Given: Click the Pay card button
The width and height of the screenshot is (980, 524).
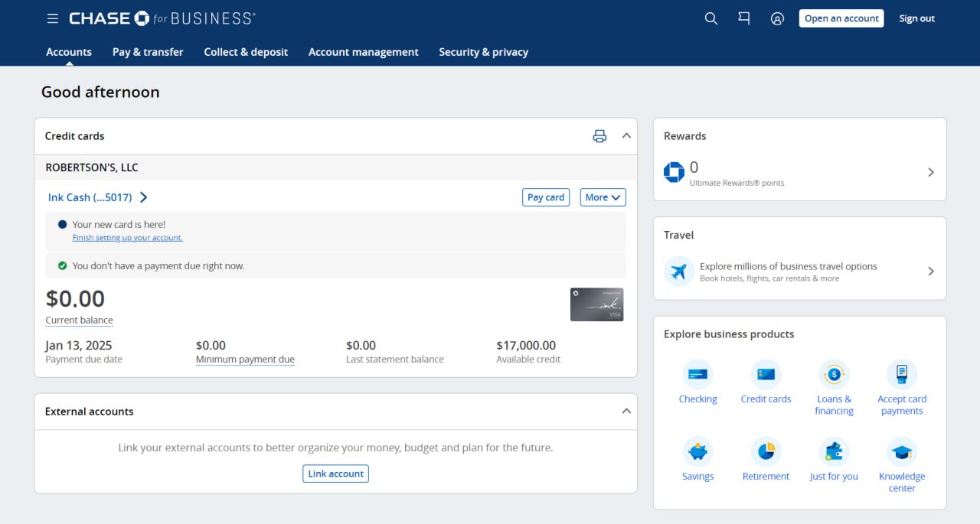Looking at the screenshot, I should 546,197.
